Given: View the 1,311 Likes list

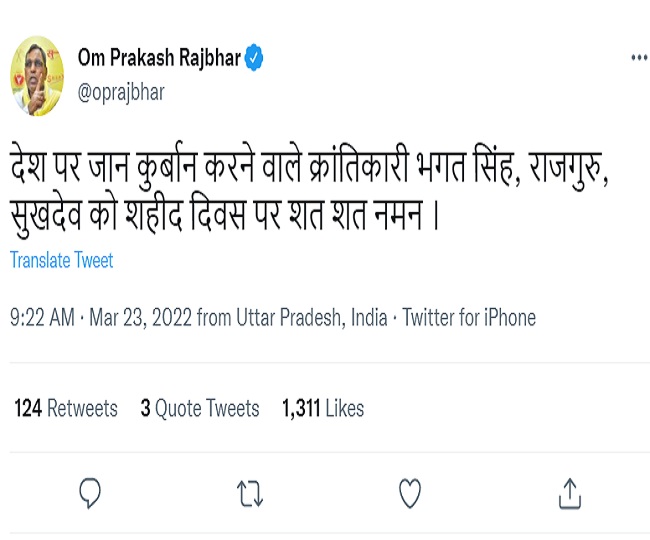Looking at the screenshot, I should point(323,408).
